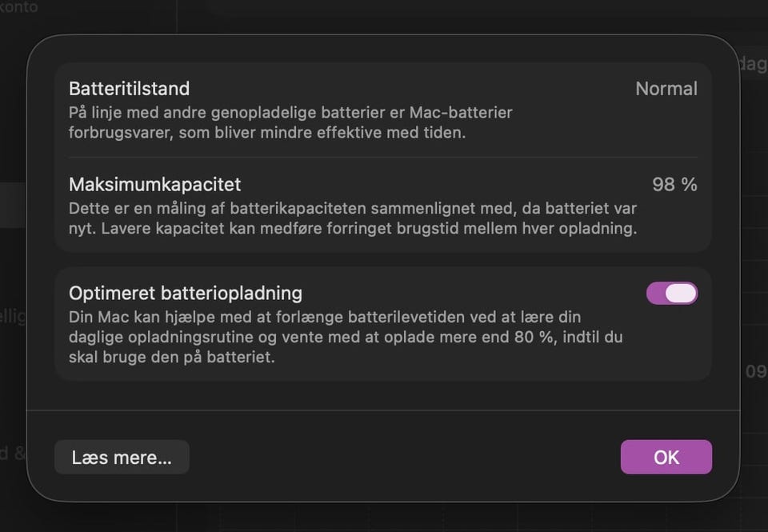Click the partially hidden "elig" sidebar item

click(13, 317)
